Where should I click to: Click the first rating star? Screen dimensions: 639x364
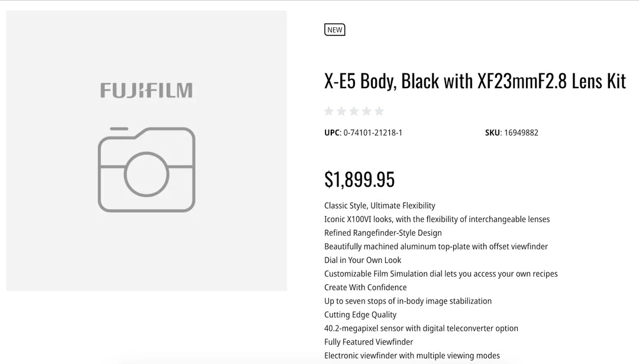pyautogui.click(x=329, y=111)
